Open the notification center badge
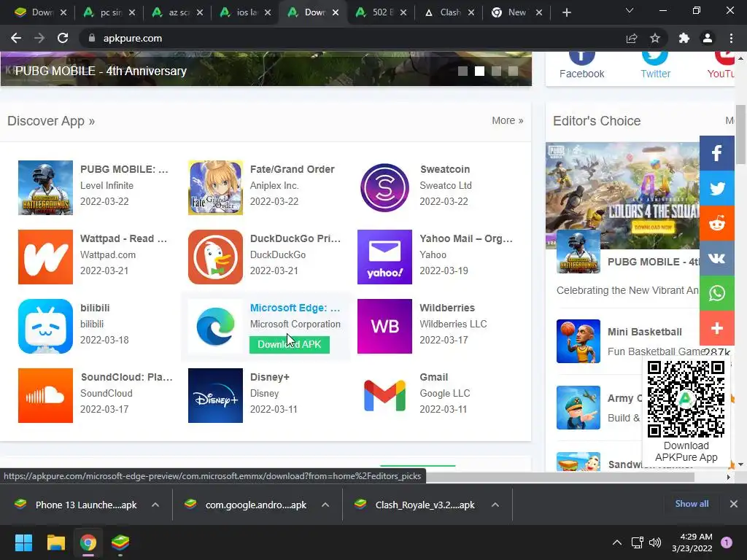 (x=727, y=542)
